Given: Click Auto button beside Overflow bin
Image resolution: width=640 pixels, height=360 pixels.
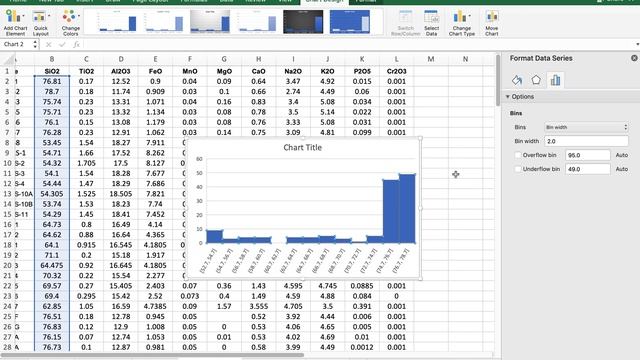Looking at the screenshot, I should point(622,155).
